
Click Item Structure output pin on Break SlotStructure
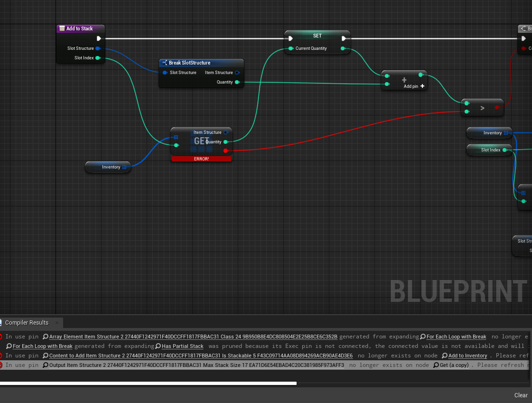[x=237, y=73]
